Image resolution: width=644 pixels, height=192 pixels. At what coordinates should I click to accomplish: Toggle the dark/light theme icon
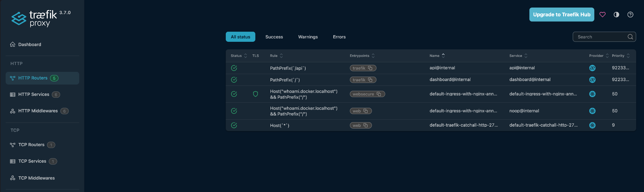tap(616, 14)
